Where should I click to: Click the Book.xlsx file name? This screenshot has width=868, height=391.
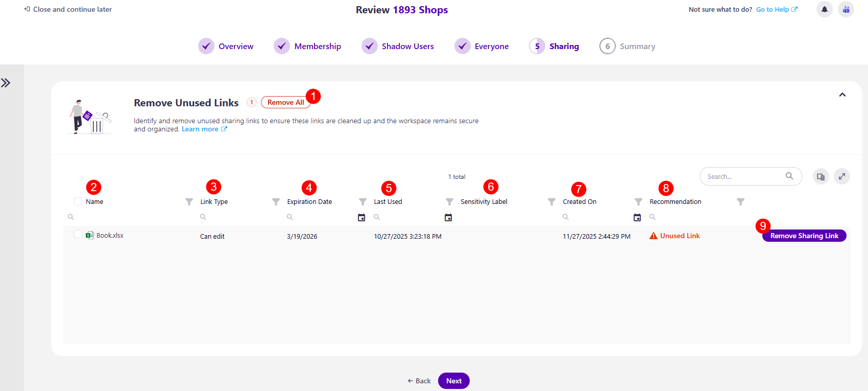tap(110, 235)
